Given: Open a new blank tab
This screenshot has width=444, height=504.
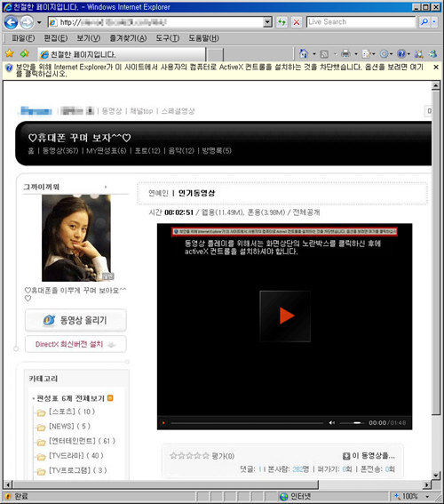Looking at the screenshot, I should click(x=215, y=54).
